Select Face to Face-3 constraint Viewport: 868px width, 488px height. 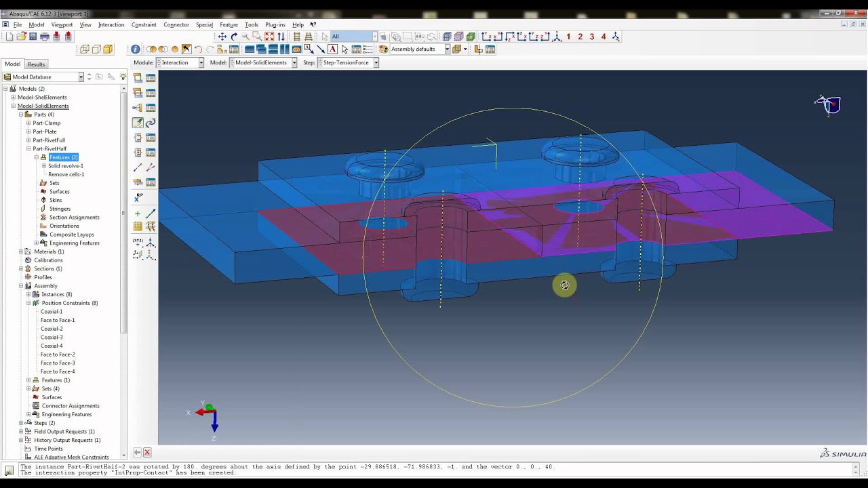pyautogui.click(x=58, y=363)
